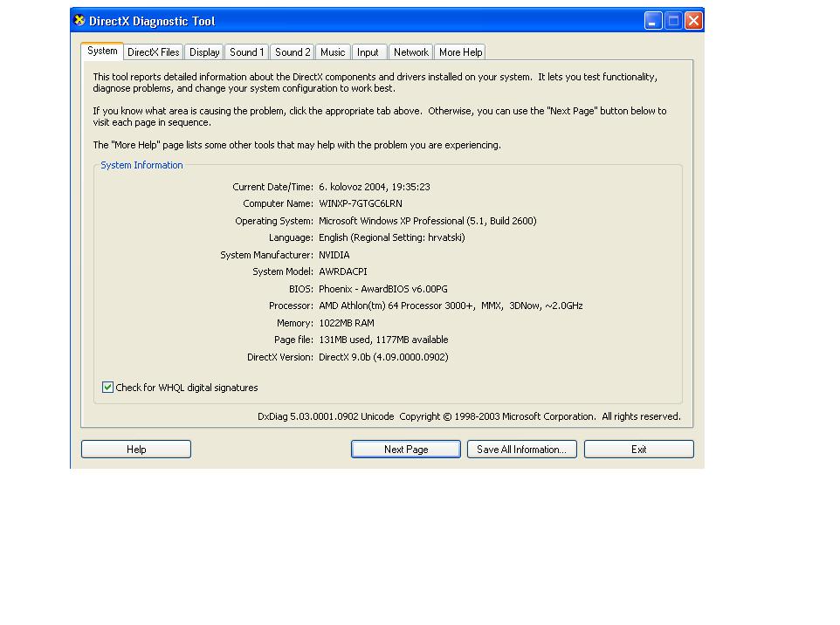Minimize the DirectX Diagnostic Tool window
Viewport: 840px width, 625px height.
653,21
